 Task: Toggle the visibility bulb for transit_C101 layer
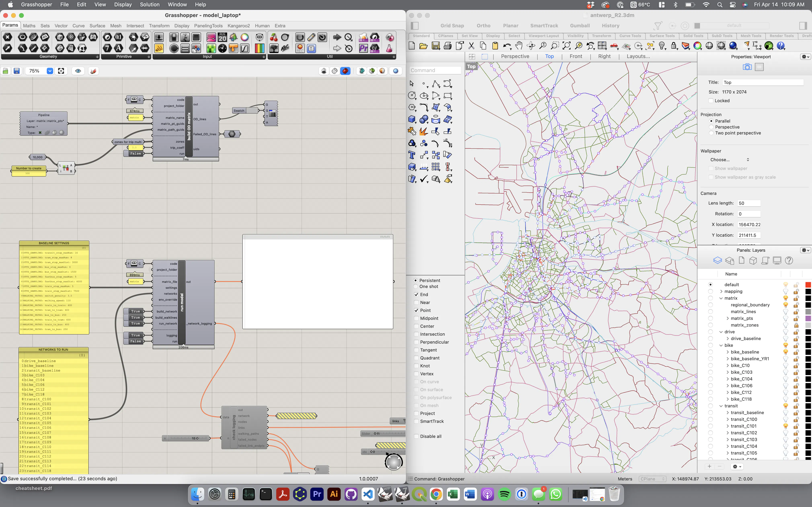click(785, 426)
